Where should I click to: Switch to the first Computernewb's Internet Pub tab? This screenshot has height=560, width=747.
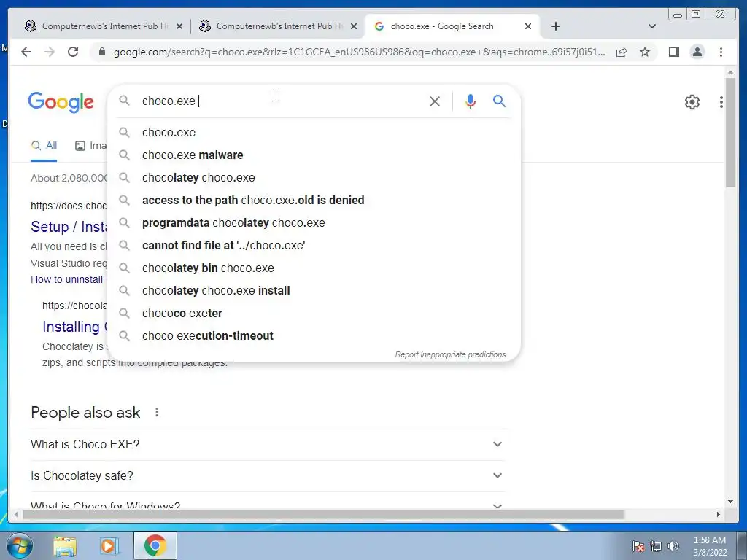[x=102, y=26]
